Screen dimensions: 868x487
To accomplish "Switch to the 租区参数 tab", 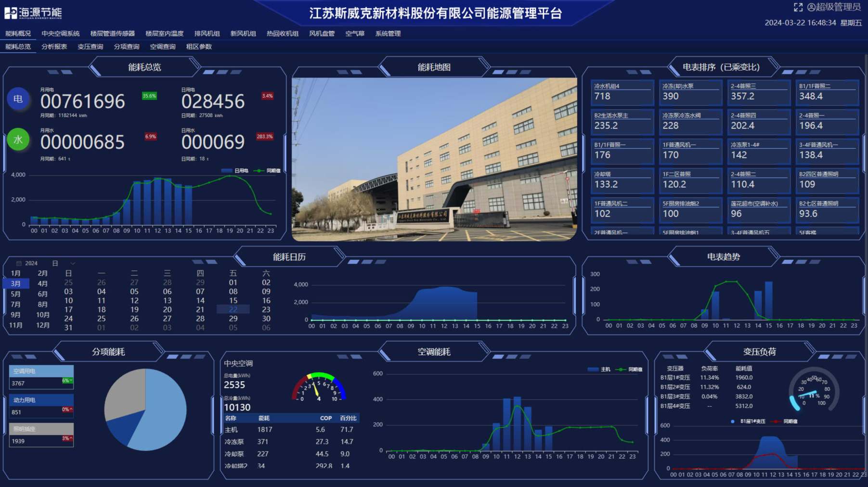I will click(199, 47).
